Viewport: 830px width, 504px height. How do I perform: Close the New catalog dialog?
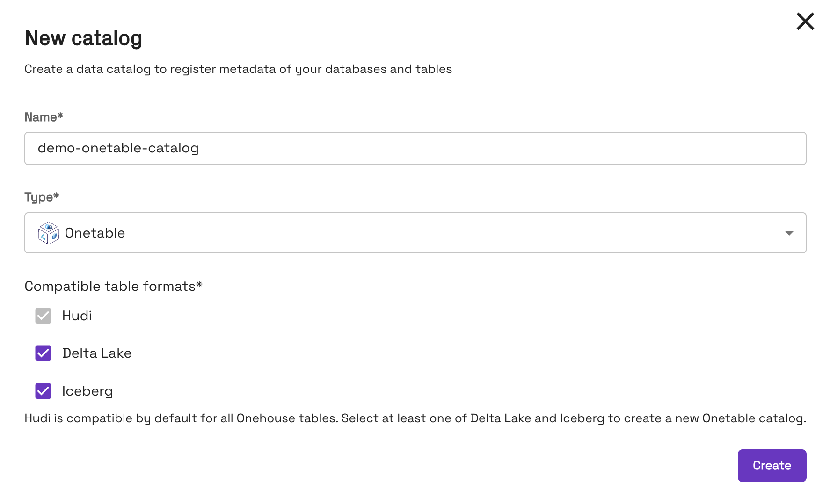point(805,22)
